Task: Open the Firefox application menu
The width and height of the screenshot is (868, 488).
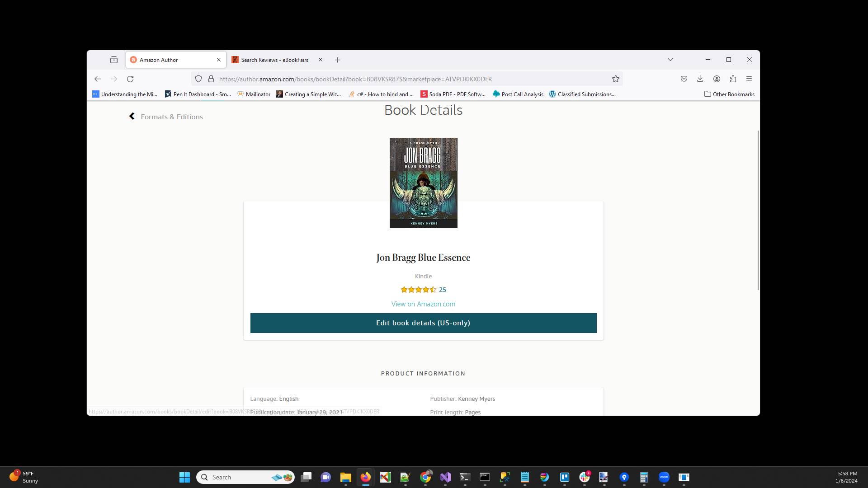Action: coord(749,79)
